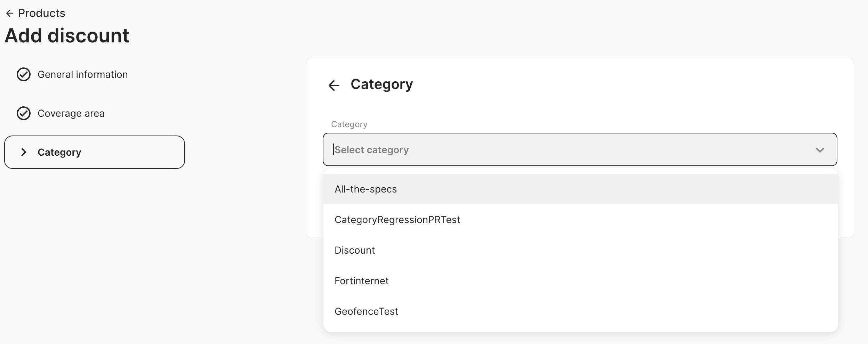Image resolution: width=868 pixels, height=344 pixels.
Task: Select CategoryRegressionPRTest option
Action: (397, 220)
